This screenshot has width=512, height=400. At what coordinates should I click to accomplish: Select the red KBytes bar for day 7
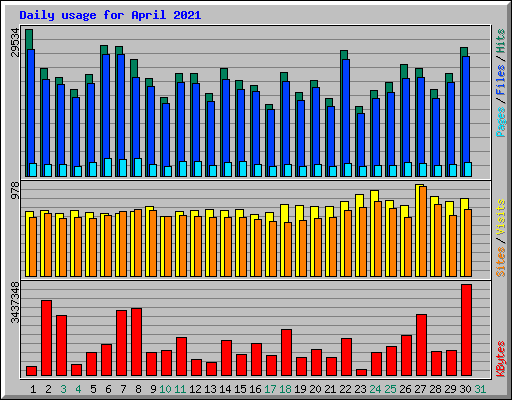[121, 343]
